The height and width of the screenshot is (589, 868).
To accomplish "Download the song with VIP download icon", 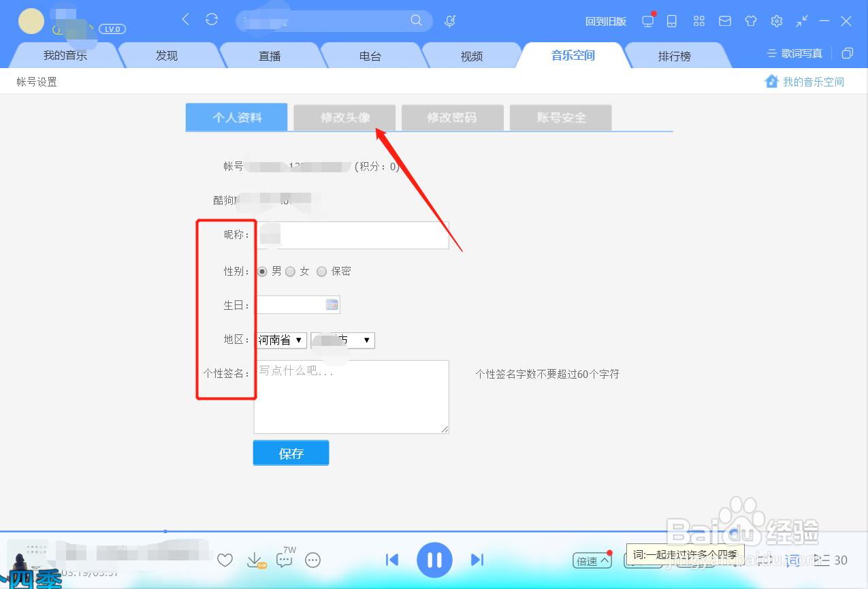I will click(x=255, y=560).
